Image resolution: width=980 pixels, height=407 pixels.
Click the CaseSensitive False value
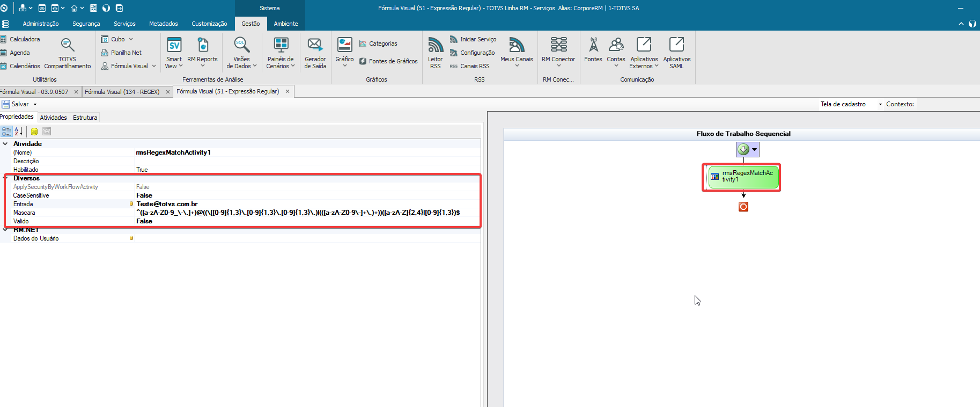pyautogui.click(x=144, y=195)
